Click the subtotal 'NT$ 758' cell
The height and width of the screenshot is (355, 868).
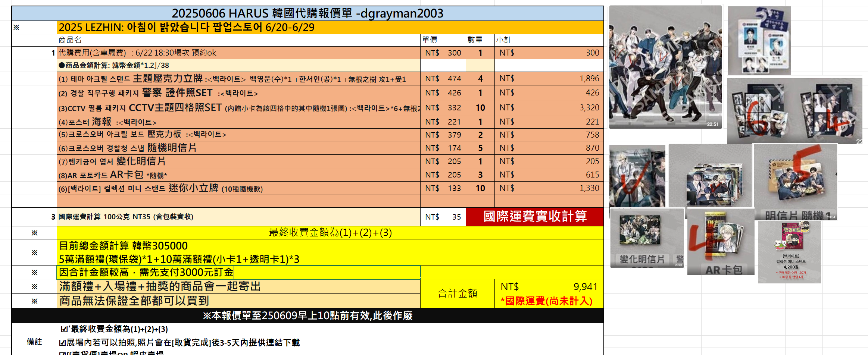coord(549,135)
